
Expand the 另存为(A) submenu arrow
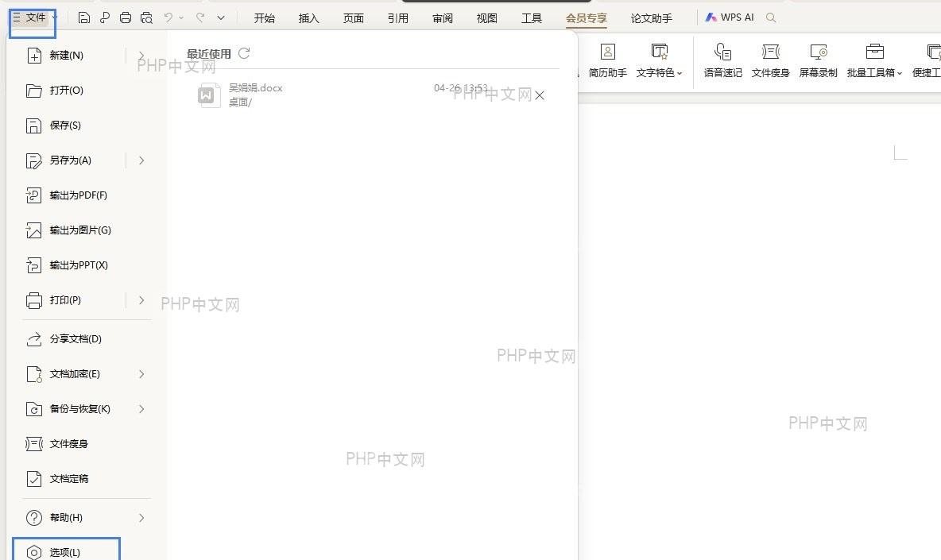coord(141,160)
